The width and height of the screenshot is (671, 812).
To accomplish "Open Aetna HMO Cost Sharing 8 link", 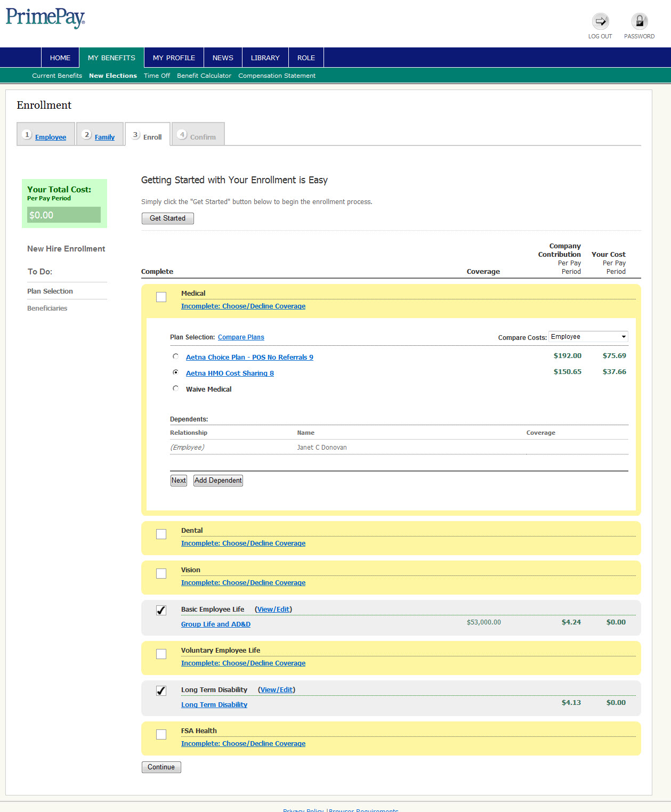I will [230, 373].
